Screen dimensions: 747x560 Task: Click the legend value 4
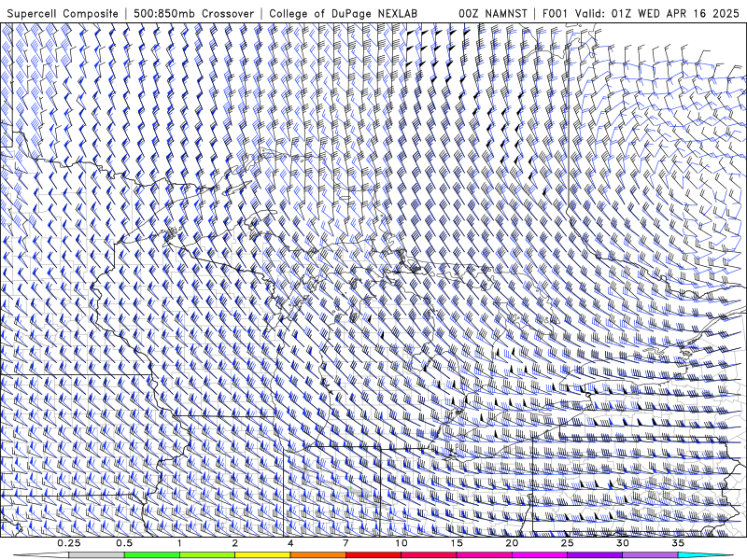point(290,543)
